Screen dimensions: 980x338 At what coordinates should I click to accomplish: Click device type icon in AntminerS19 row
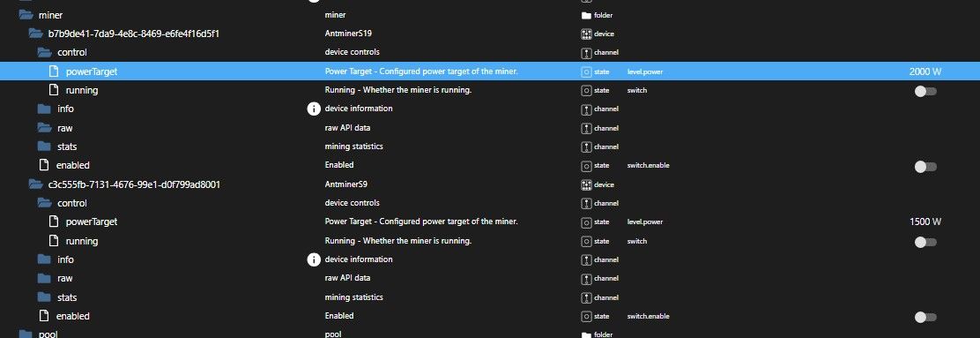586,34
